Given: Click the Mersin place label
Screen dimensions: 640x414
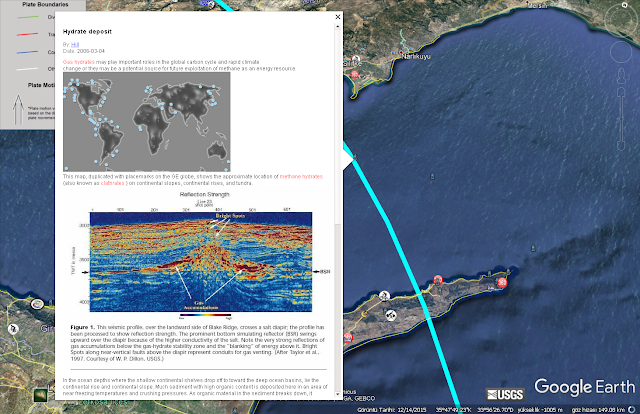Looking at the screenshot, I should [x=537, y=6].
